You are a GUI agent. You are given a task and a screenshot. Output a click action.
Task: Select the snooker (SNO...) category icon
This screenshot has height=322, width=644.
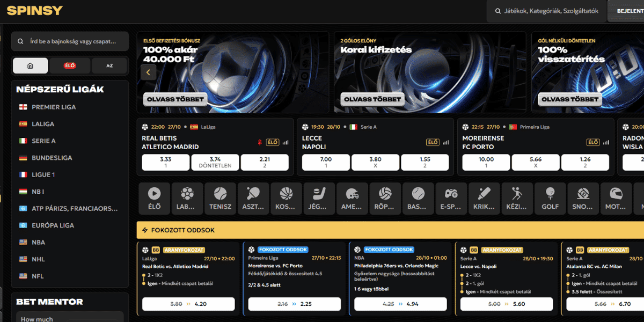pyautogui.click(x=583, y=199)
